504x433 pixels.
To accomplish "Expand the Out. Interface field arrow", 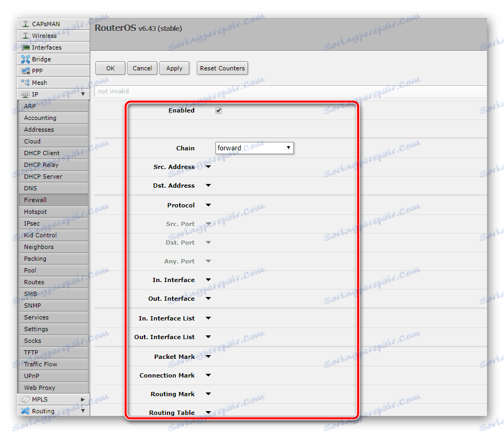I will point(209,299).
